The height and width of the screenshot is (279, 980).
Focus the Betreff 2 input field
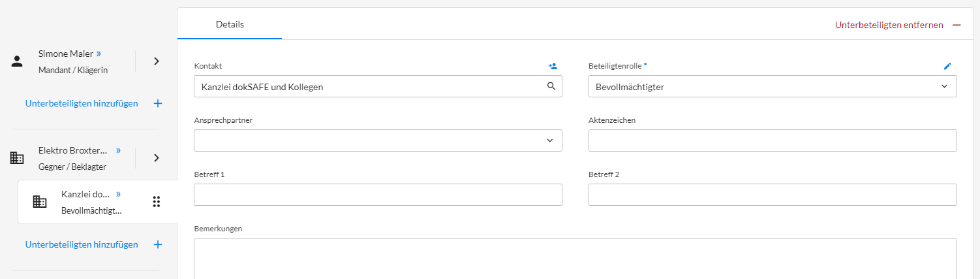click(x=773, y=195)
